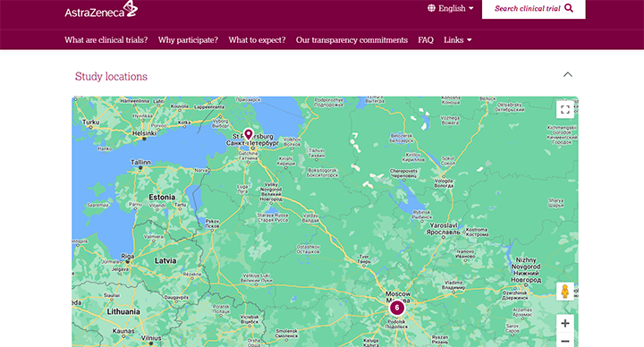Click Helsinki on the map

pos(144,134)
